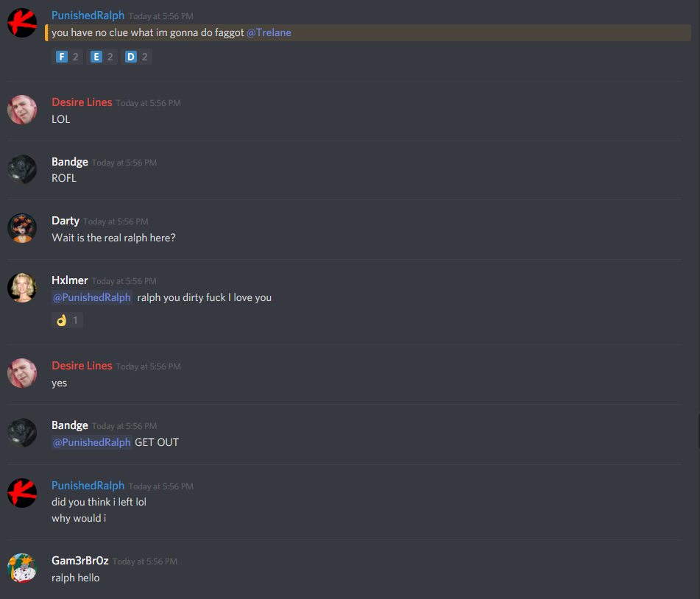Image resolution: width=700 pixels, height=599 pixels.
Task: Click the Hxlmer username
Action: click(70, 280)
